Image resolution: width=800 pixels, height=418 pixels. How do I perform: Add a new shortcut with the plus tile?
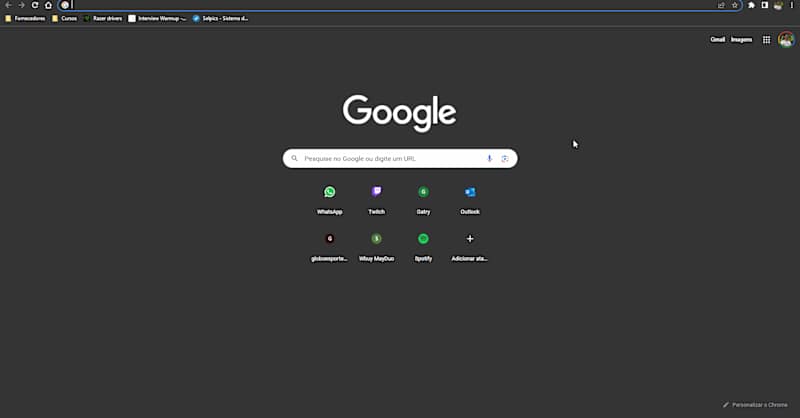470,247
